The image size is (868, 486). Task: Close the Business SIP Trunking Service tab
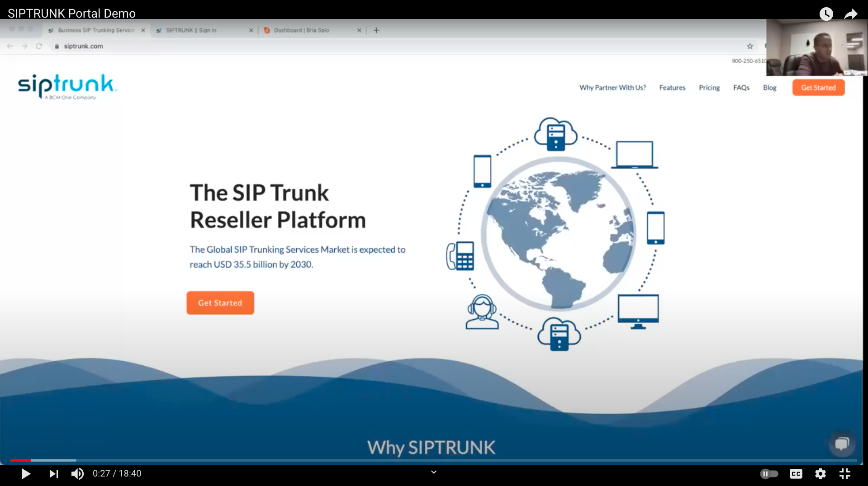tap(143, 30)
